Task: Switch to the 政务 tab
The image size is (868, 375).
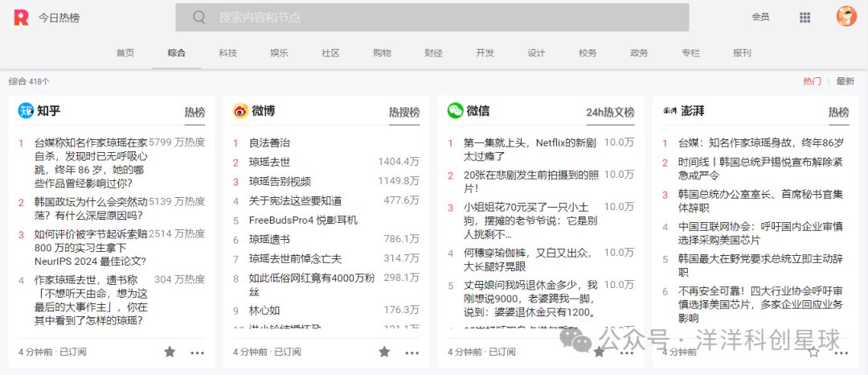Action: tap(640, 53)
